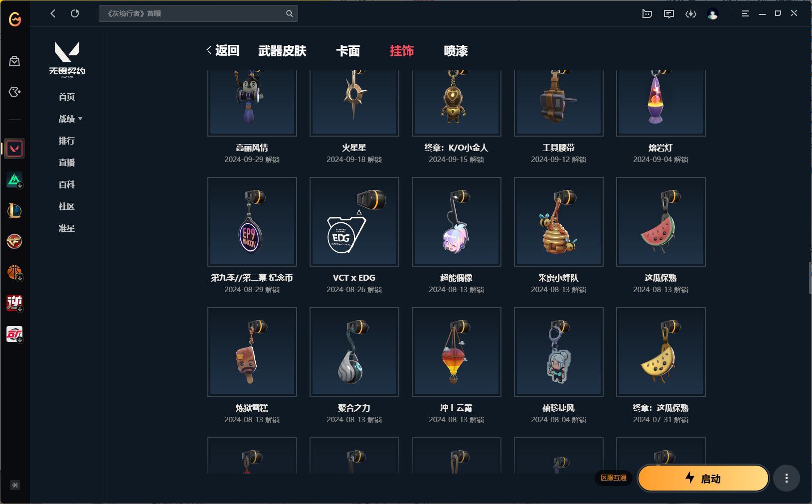Expand the sidebar with bottom arrow icon
This screenshot has width=812, height=504.
tap(15, 485)
